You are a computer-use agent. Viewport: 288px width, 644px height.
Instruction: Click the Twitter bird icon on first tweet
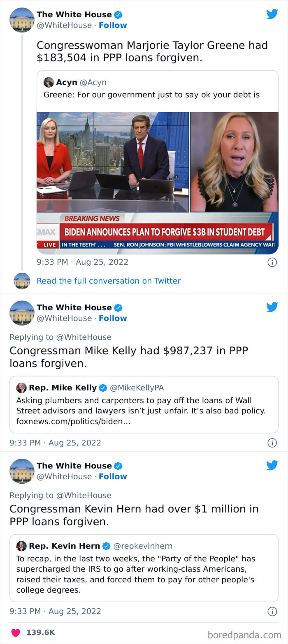pyautogui.click(x=272, y=14)
